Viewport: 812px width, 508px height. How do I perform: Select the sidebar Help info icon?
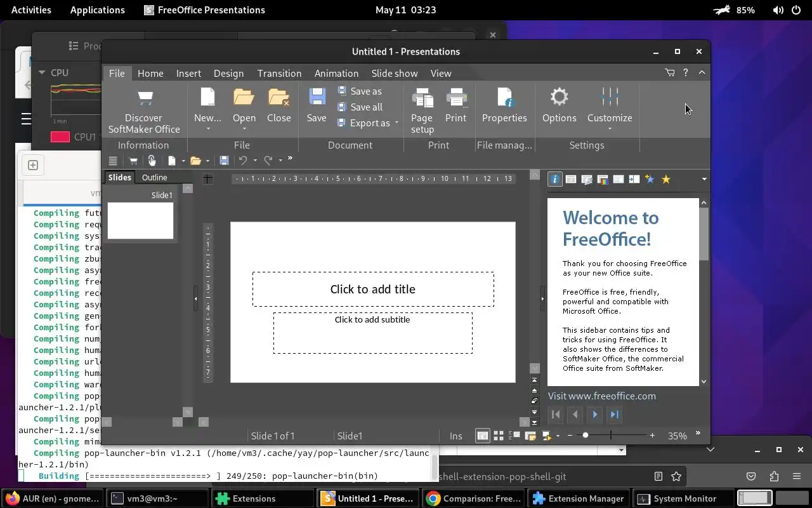click(554, 179)
